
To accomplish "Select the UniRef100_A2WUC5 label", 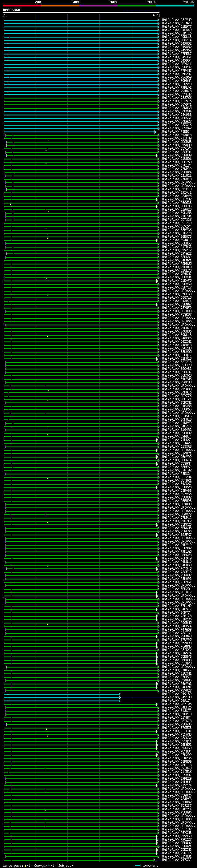I will tap(177, 108).
